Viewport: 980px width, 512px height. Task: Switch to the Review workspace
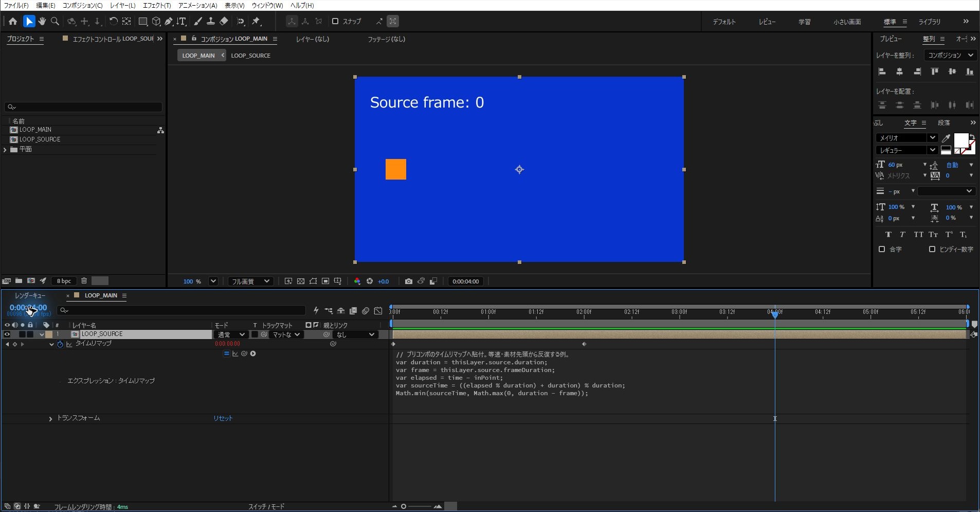click(x=767, y=22)
